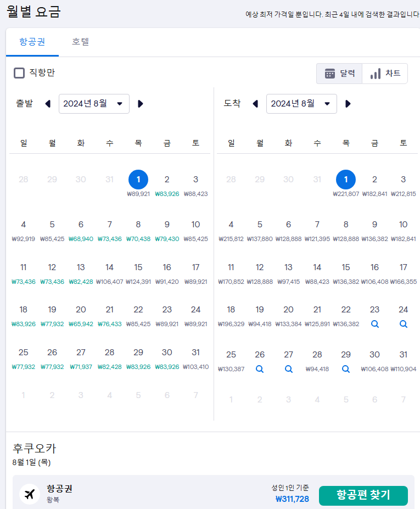Click 항공편 찾기 button
The width and height of the screenshot is (420, 509).
pyautogui.click(x=363, y=495)
